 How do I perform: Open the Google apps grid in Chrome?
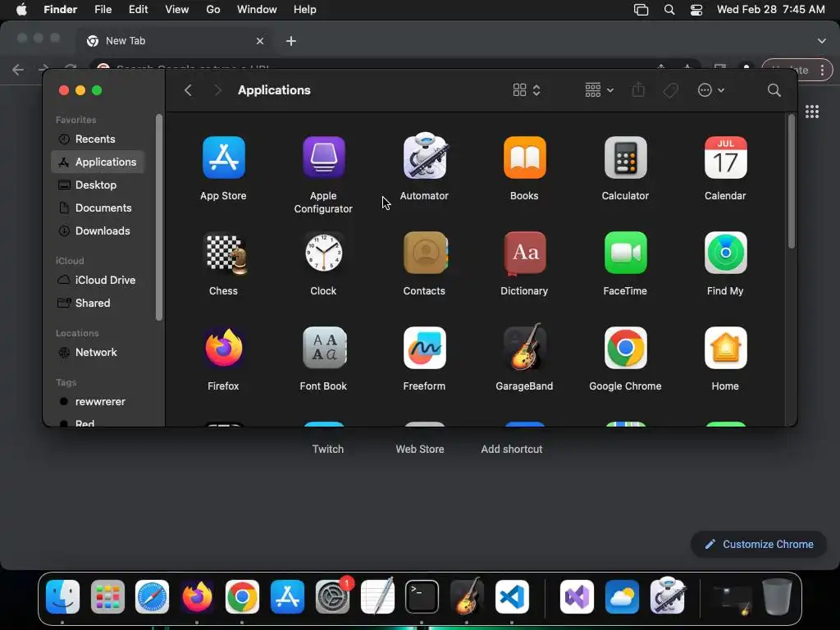click(x=811, y=112)
